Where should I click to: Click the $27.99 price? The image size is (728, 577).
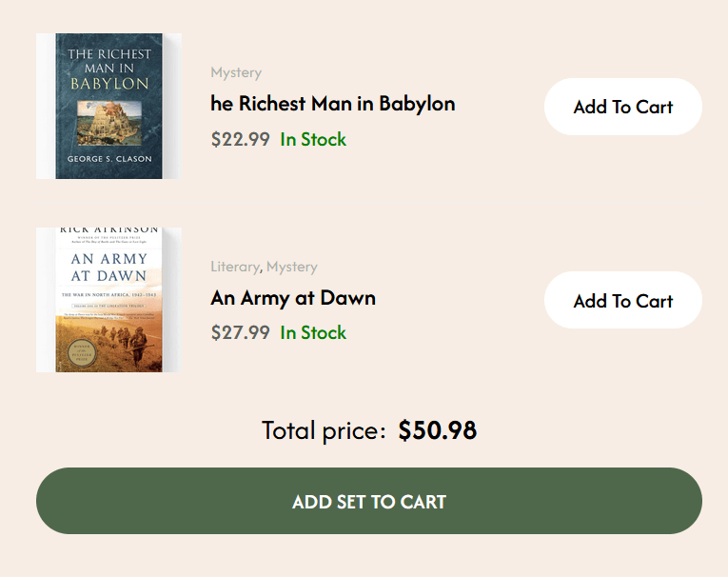(x=240, y=332)
